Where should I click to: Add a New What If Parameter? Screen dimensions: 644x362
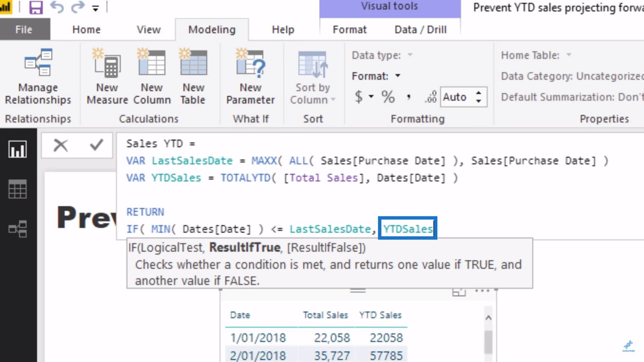pyautogui.click(x=250, y=77)
